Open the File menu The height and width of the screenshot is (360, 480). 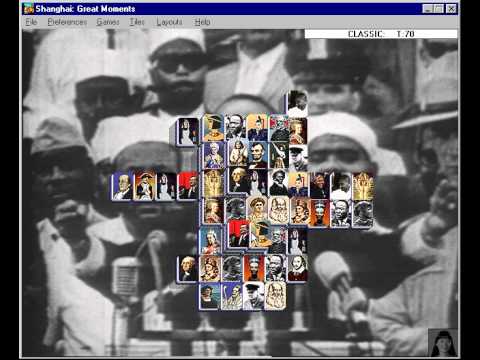pos(31,22)
